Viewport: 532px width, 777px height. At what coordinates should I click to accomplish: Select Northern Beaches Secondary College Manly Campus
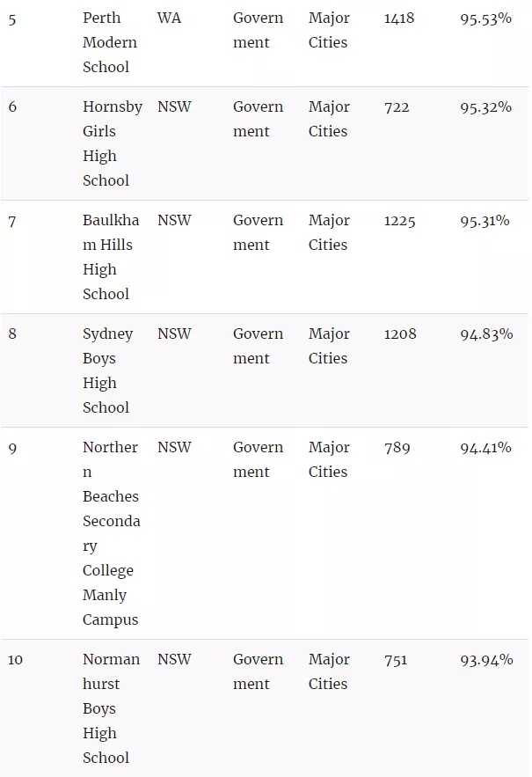(x=112, y=533)
